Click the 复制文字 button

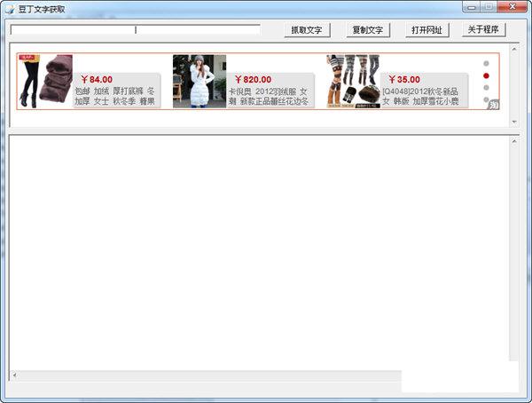[x=368, y=30]
